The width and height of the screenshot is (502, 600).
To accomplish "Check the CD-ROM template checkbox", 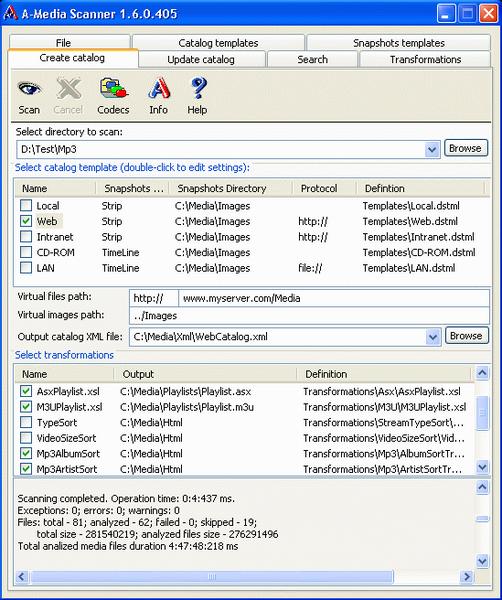I will (x=26, y=252).
